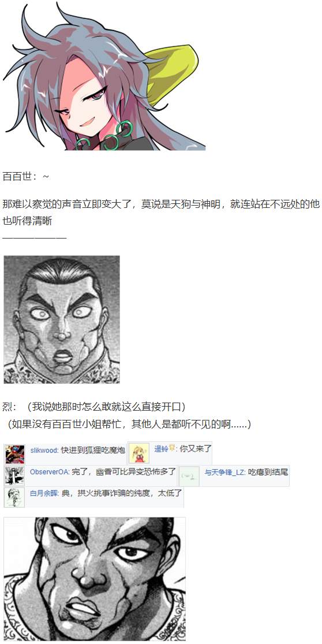Select ObserverOA's comment about 幽香
Image resolution: width=322 pixels, height=644 pixels.
tap(123, 472)
